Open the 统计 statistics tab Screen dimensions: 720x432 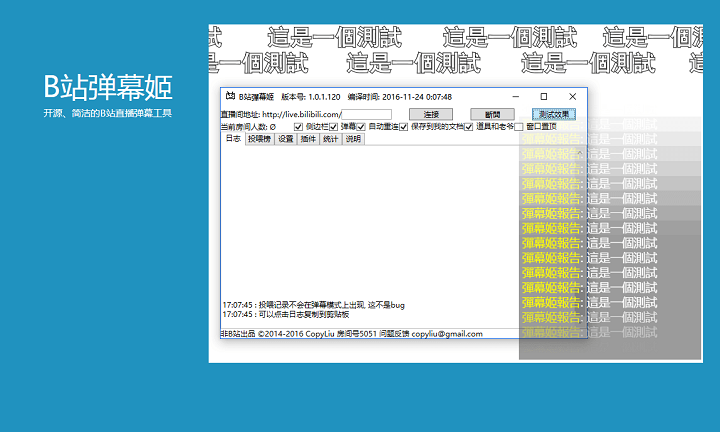pyautogui.click(x=331, y=139)
